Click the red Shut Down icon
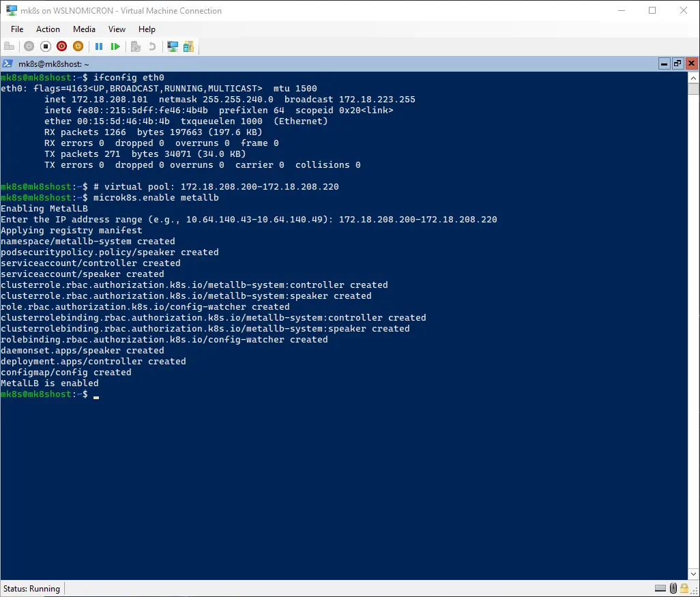Viewport: 700px width, 597px height. coord(62,46)
